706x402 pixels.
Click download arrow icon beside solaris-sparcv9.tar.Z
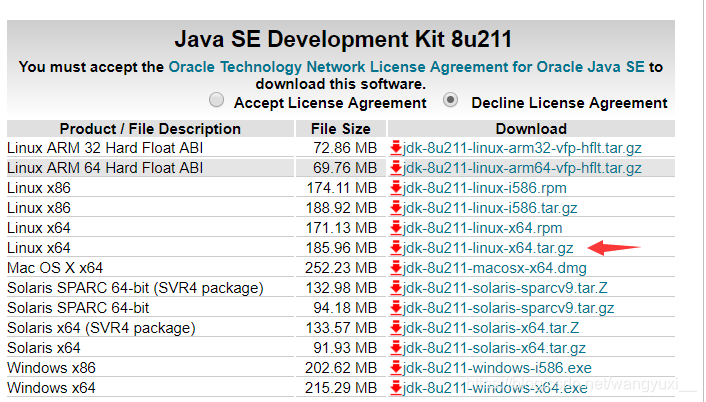396,288
